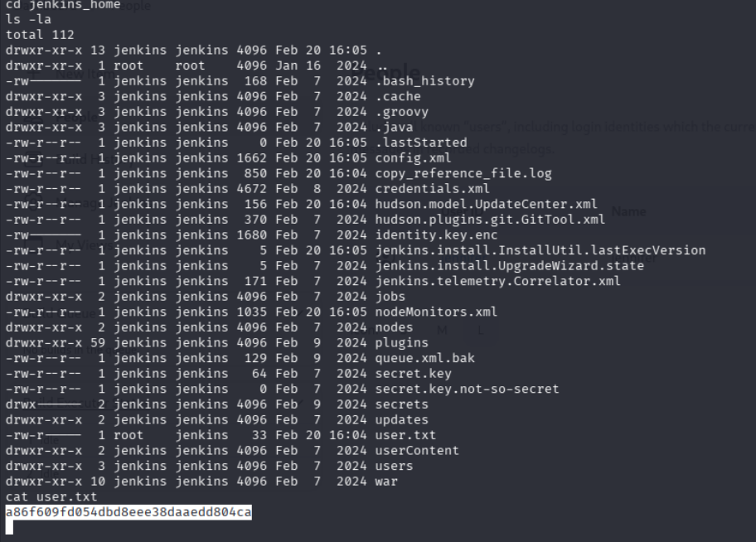The image size is (756, 542).
Task: Select the plugins directory name
Action: click(402, 342)
